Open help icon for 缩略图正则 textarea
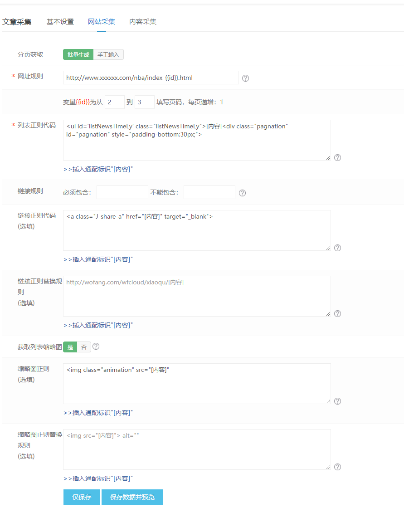Viewport: 404px width, 532px height. click(337, 401)
